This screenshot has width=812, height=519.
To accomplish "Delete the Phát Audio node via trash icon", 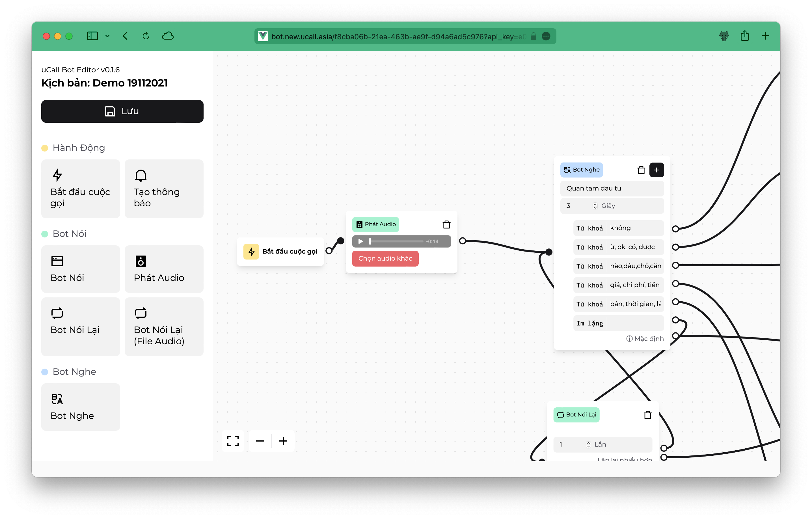I will point(446,225).
